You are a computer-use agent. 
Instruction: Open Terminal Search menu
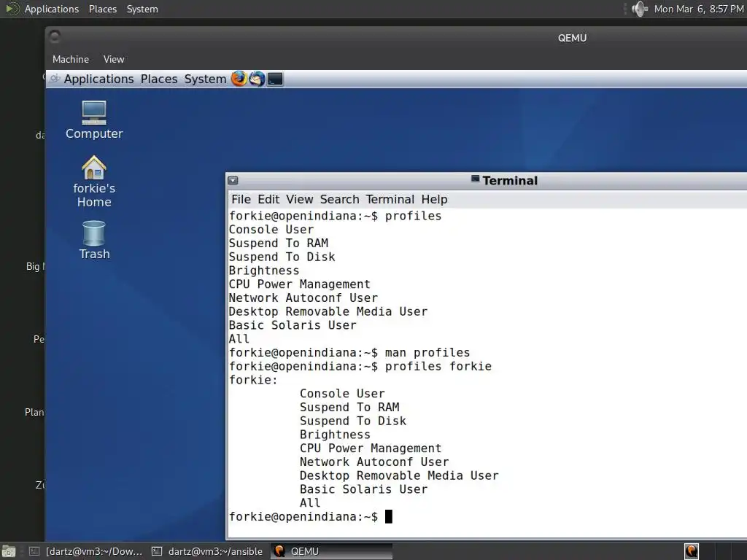pos(340,199)
